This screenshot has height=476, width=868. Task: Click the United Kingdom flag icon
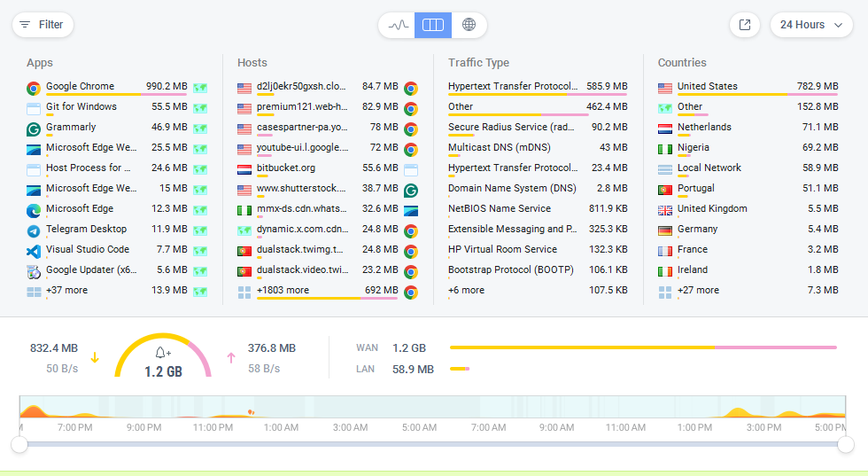(x=665, y=211)
